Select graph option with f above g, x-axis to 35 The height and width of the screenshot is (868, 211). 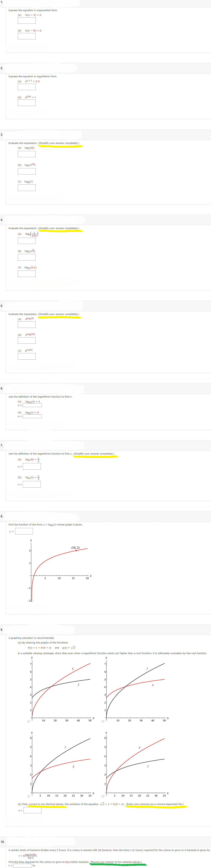pos(29,797)
